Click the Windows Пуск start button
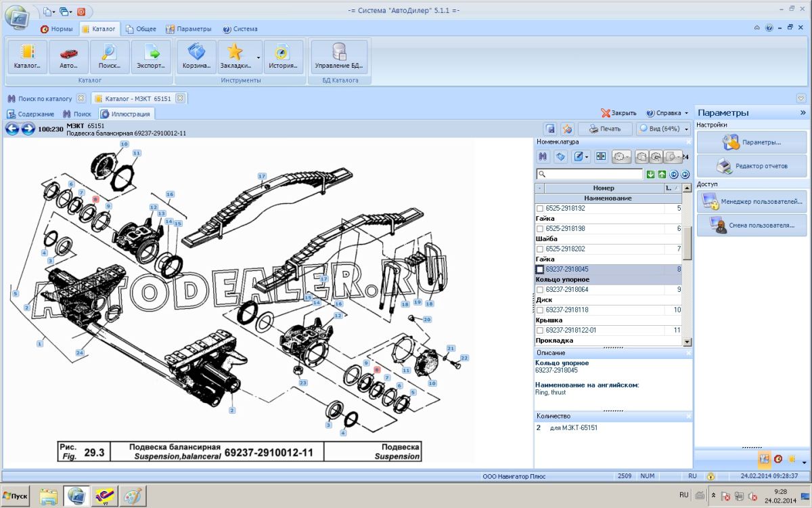The width and height of the screenshot is (812, 508). (16, 496)
